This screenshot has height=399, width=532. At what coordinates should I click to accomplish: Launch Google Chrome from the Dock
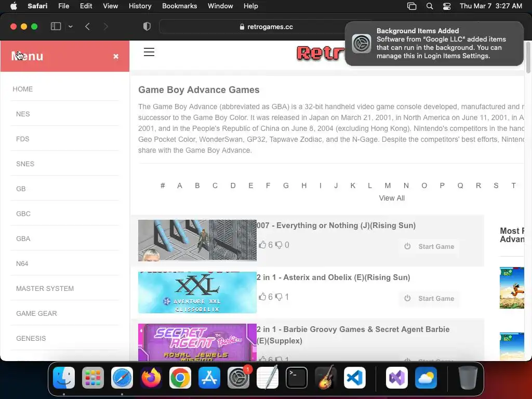pyautogui.click(x=180, y=378)
